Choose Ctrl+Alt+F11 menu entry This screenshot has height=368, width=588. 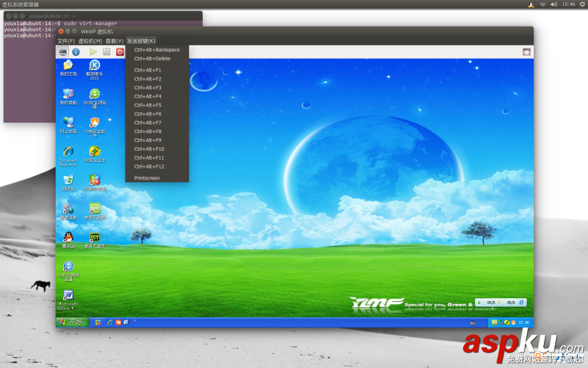pos(157,158)
